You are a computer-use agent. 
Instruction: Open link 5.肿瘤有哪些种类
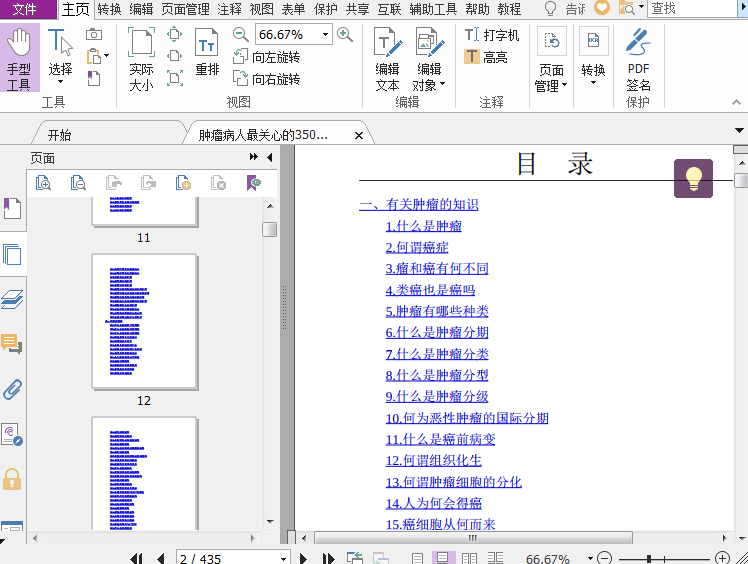[437, 312]
